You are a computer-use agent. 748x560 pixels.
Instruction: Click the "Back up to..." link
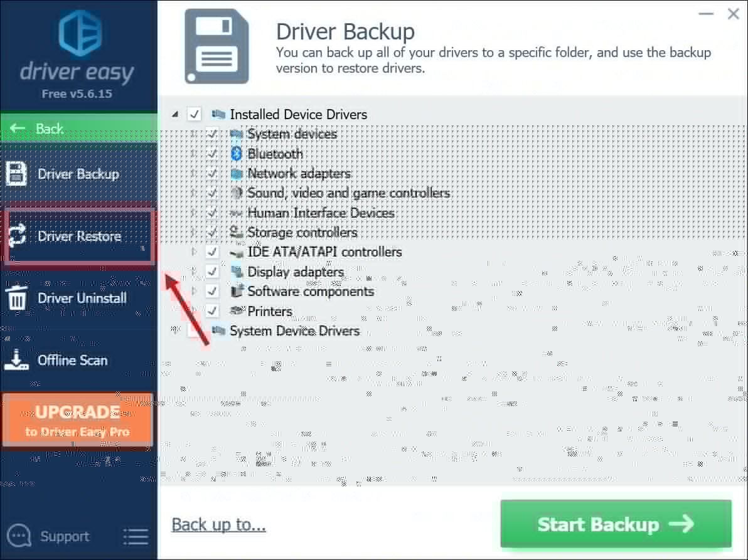pos(218,525)
